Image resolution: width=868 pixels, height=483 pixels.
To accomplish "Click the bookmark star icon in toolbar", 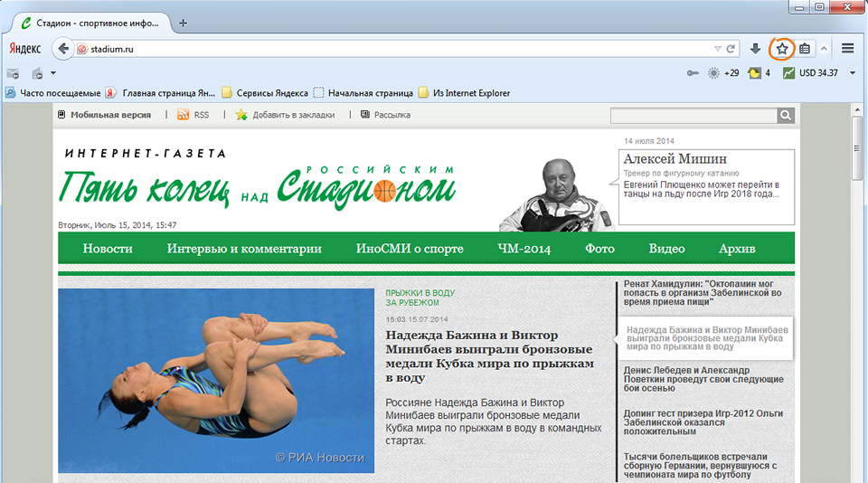I will coord(782,49).
